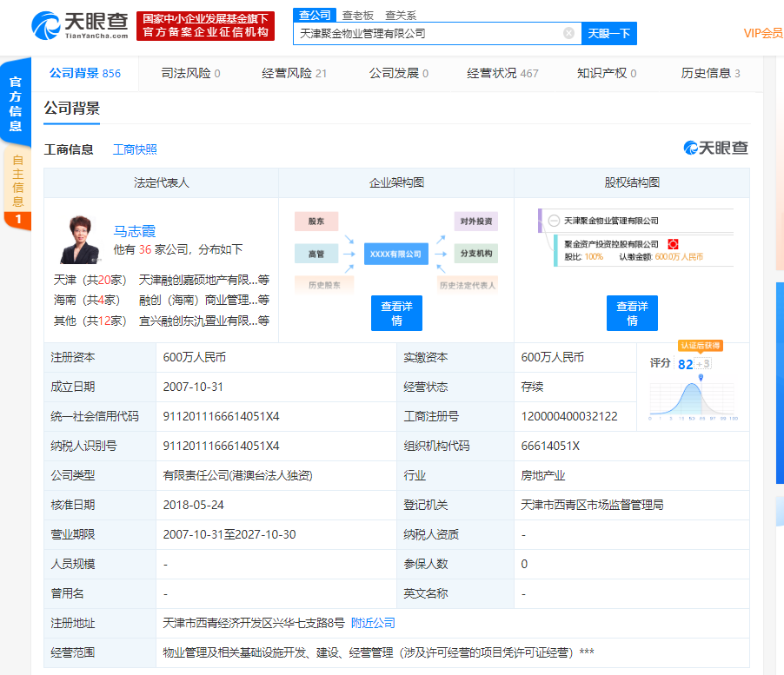Click the TianYanCha watermark logo beside 工商信息
The width and height of the screenshot is (784, 675).
[x=715, y=149]
